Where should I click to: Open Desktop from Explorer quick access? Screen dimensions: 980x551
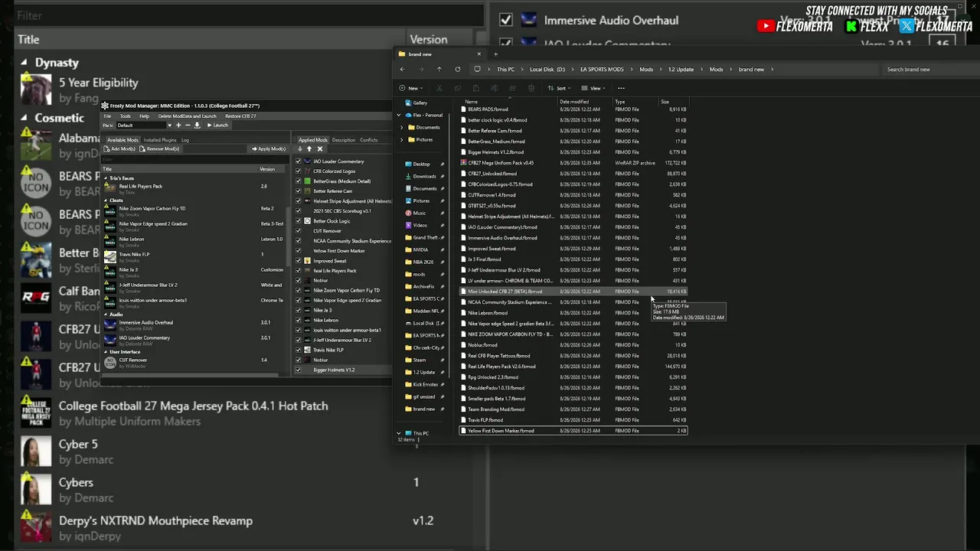(423, 164)
